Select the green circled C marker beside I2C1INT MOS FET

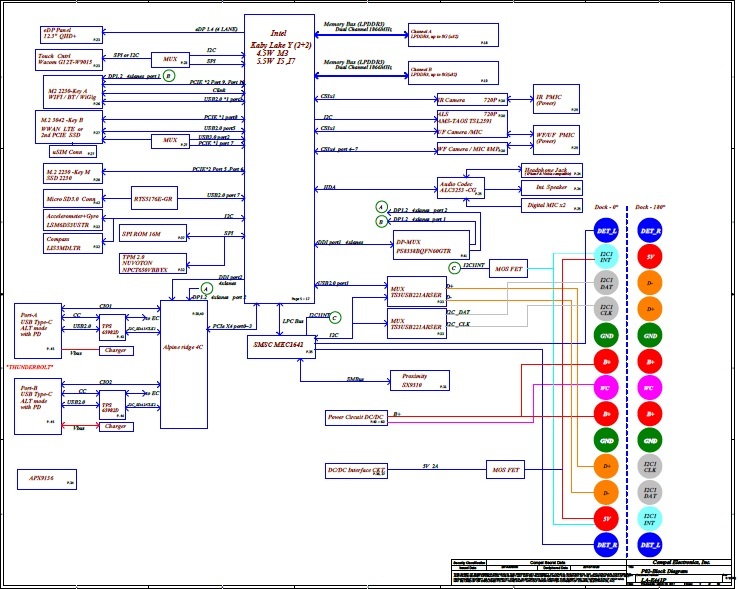[x=455, y=268]
